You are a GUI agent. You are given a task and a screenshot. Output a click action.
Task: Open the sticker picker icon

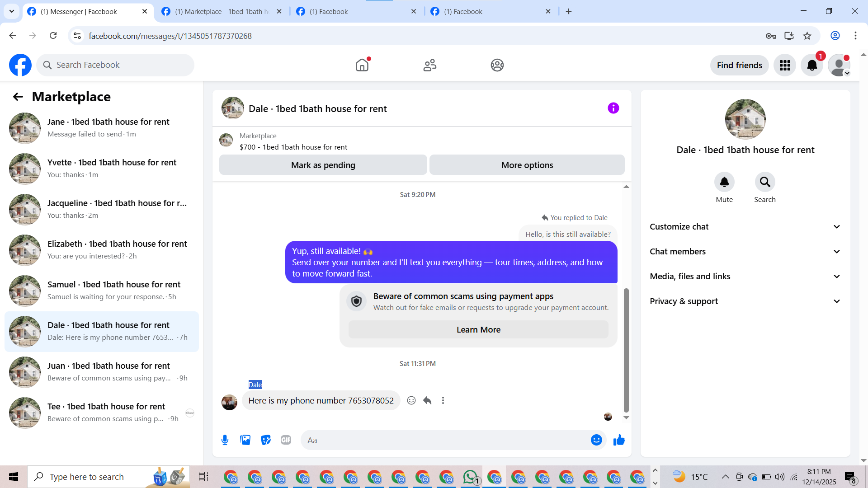pyautogui.click(x=266, y=440)
